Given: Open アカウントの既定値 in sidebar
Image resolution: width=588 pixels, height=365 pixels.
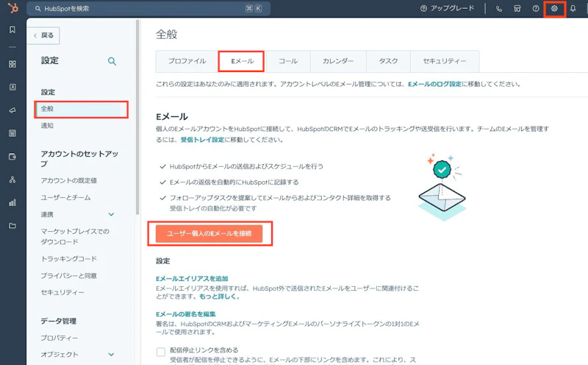Looking at the screenshot, I should pos(68,180).
